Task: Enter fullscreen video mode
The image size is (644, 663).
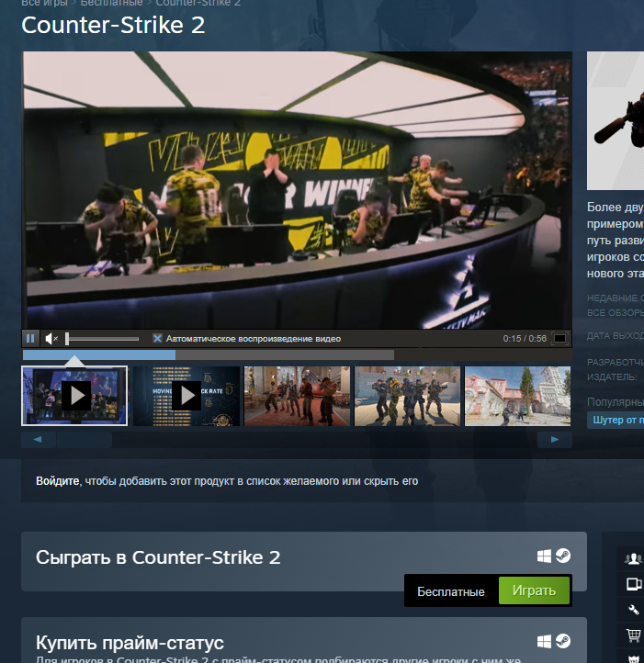Action: [559, 339]
